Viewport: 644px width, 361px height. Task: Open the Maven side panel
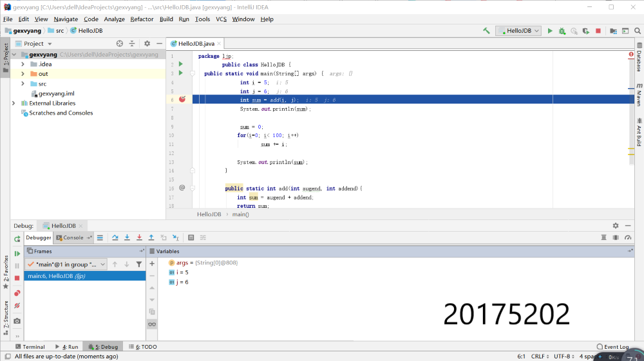pos(639,95)
